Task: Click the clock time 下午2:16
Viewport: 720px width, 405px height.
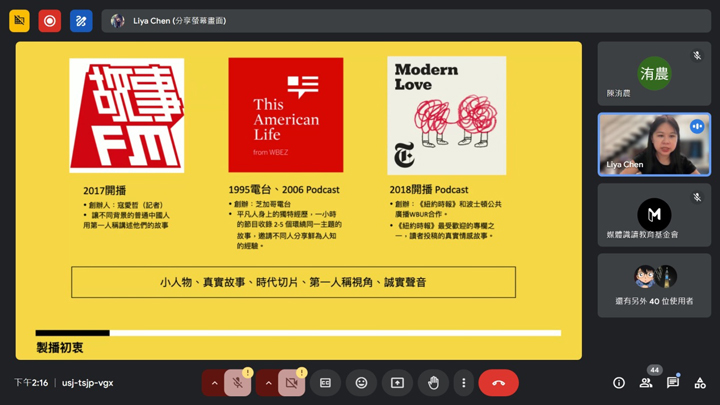Action: [x=31, y=382]
